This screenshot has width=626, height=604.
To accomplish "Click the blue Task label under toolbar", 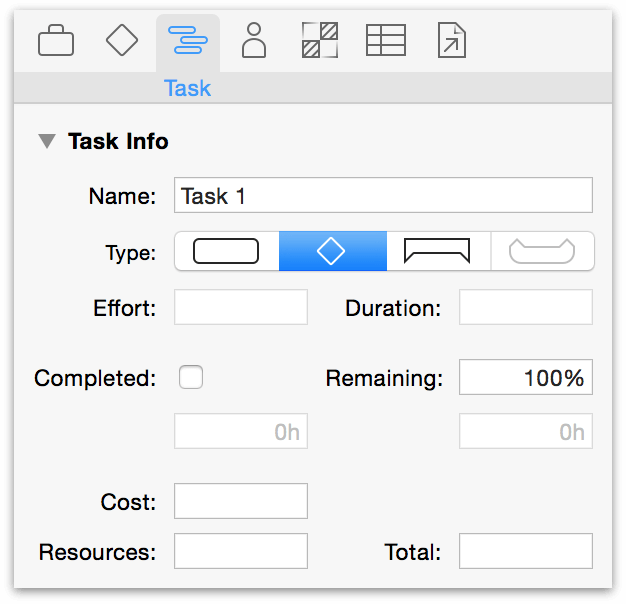I will point(187,88).
